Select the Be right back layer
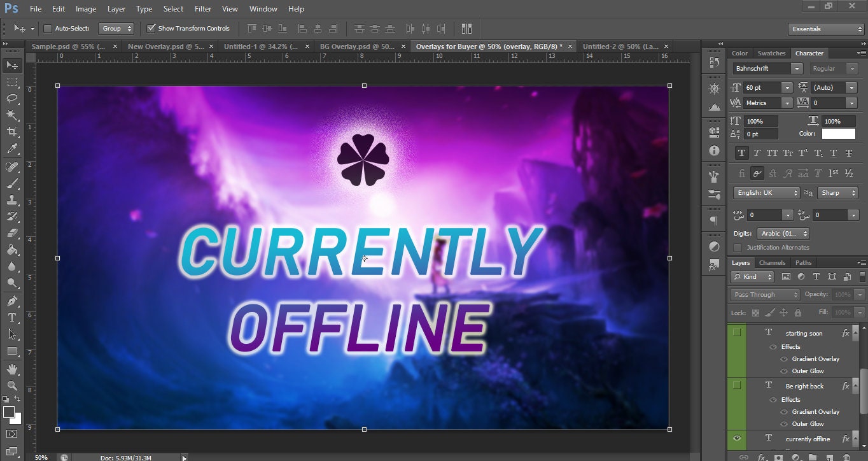The width and height of the screenshot is (868, 461). tap(805, 386)
